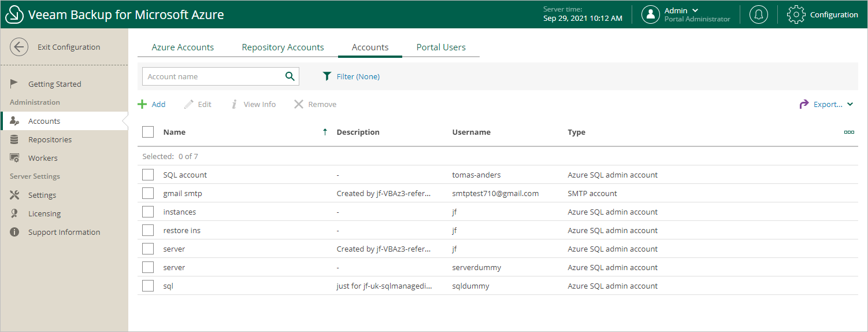Screen dimensions: 868x332
Task: Switch to the Repository Accounts tab
Action: [283, 47]
